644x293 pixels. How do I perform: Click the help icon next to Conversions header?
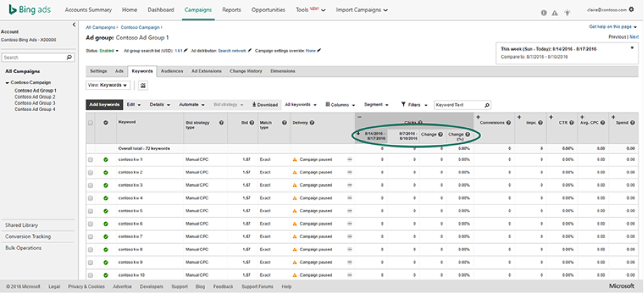508,122
